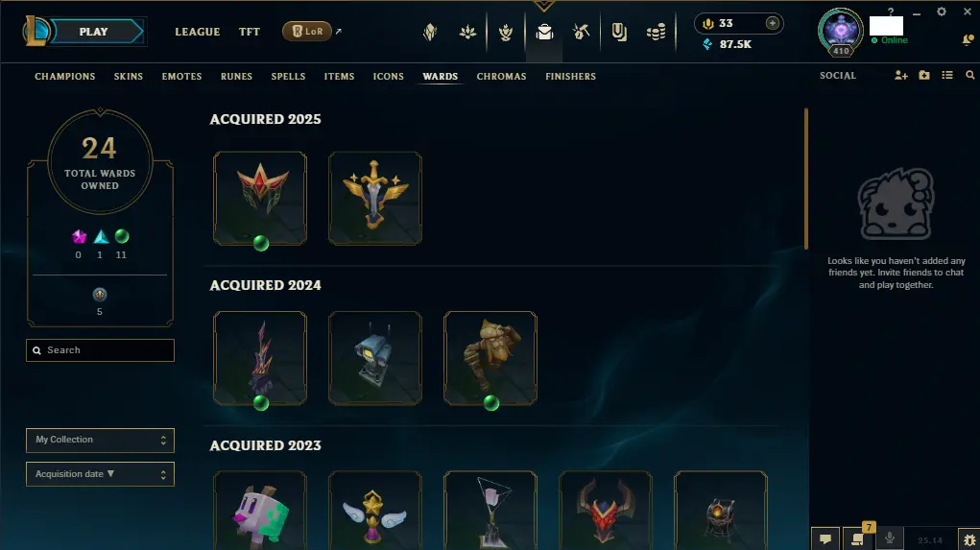Expand the top center chevron
The image size is (980, 550).
pos(543,6)
